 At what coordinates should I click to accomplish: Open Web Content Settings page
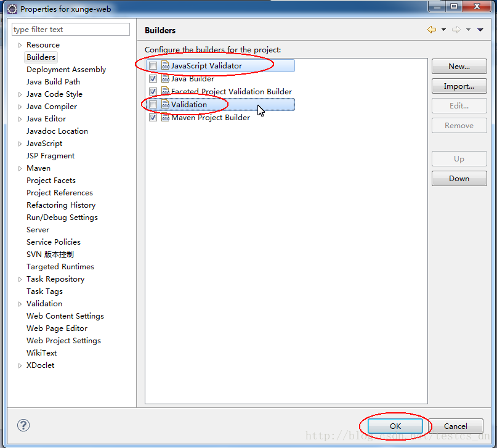[x=65, y=316]
